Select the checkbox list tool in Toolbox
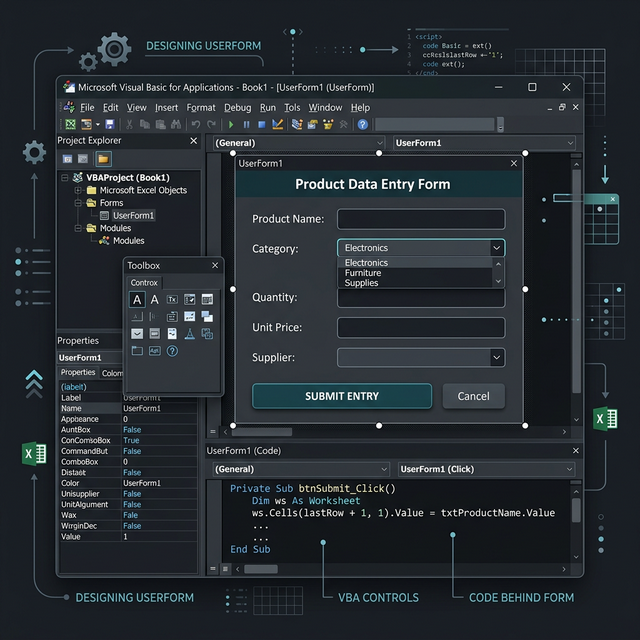The height and width of the screenshot is (640, 640). tap(189, 300)
